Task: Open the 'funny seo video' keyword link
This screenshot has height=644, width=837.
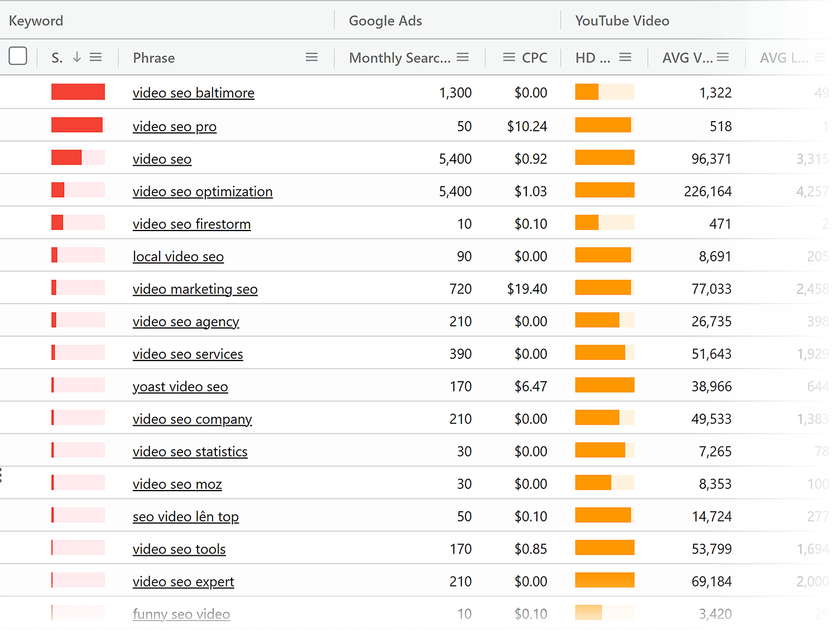Action: click(x=181, y=614)
